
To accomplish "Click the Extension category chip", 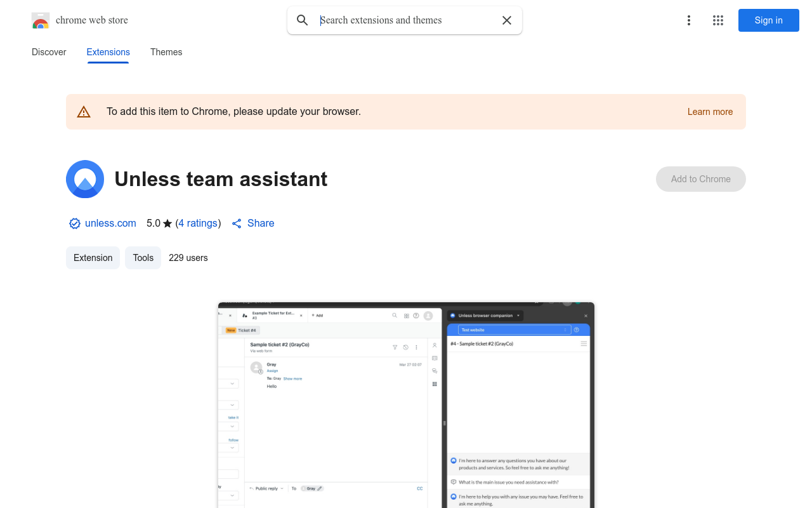I will [93, 258].
